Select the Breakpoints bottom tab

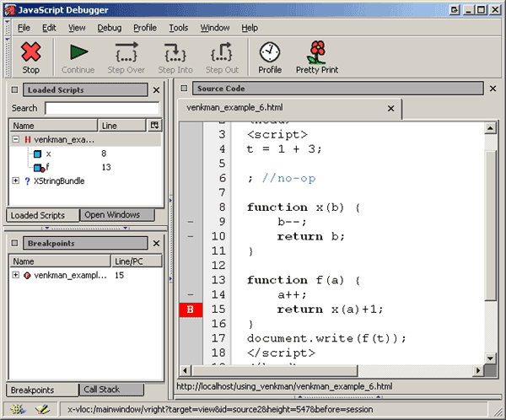43,390
